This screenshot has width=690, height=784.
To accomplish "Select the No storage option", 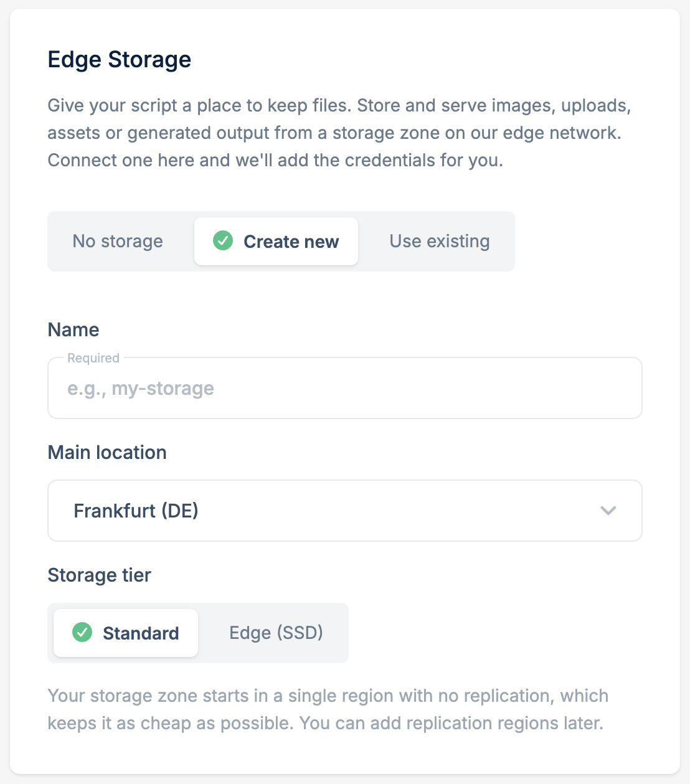I will click(x=118, y=241).
